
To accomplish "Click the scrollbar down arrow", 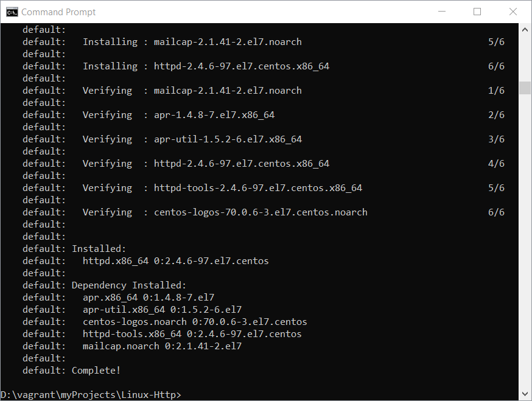I will click(x=525, y=394).
